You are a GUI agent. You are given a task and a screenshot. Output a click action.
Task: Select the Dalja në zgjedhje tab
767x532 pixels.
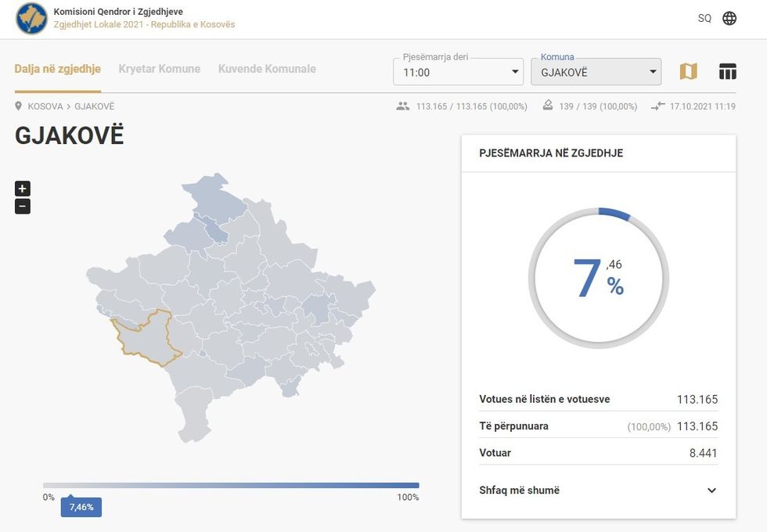click(57, 69)
